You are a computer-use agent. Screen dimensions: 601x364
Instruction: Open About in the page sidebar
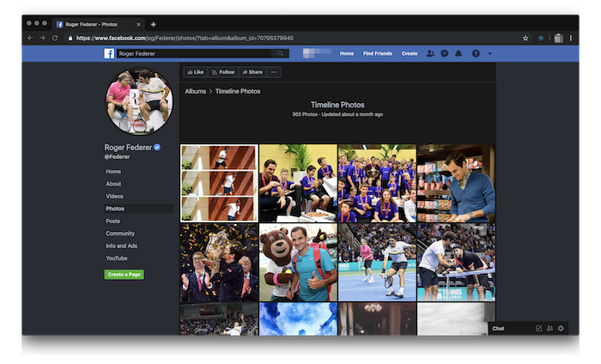113,184
